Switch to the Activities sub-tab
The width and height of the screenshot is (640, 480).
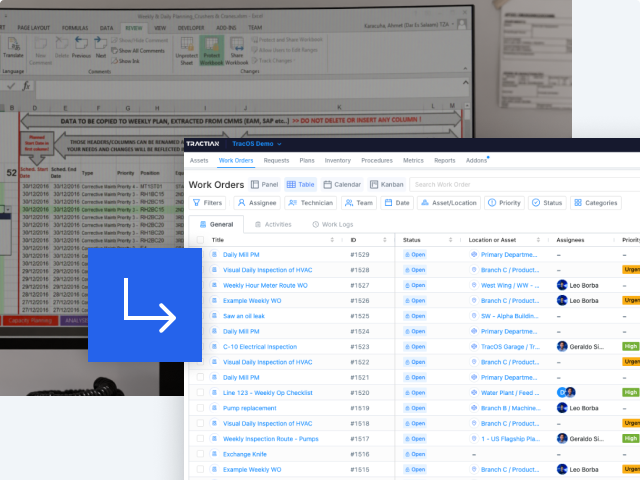pos(273,224)
